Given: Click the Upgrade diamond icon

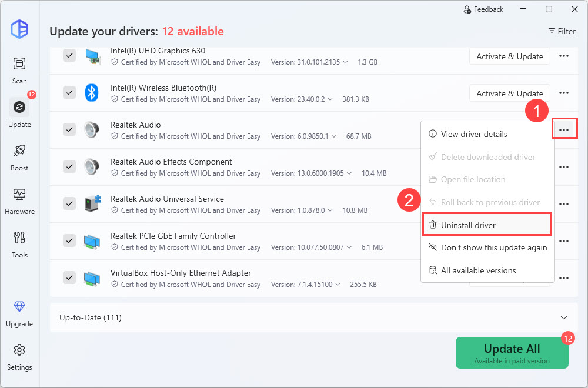Looking at the screenshot, I should point(19,313).
